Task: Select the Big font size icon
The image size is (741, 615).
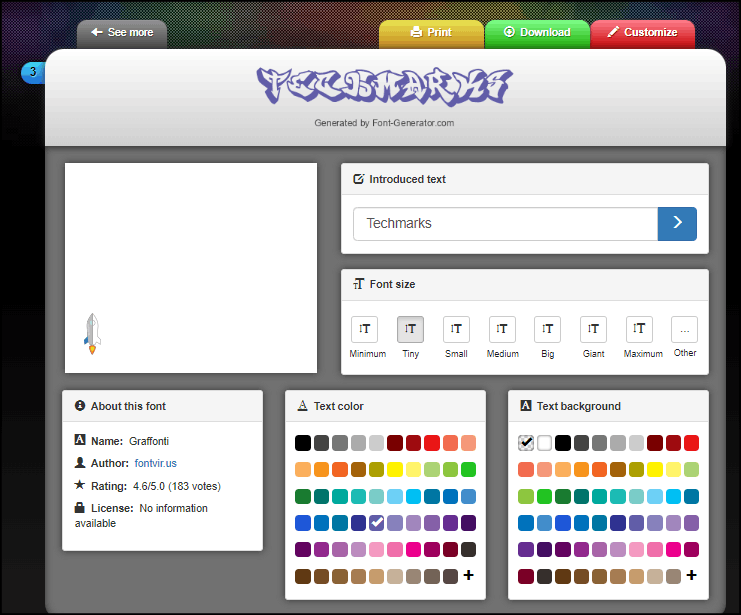Action: (547, 329)
